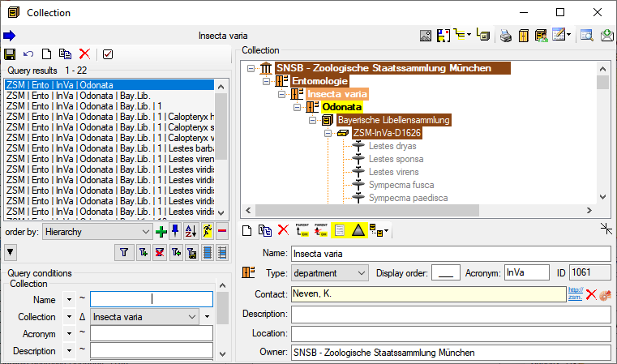Click the magnifier window search icon
This screenshot has width=617, height=364.
[x=587, y=36]
